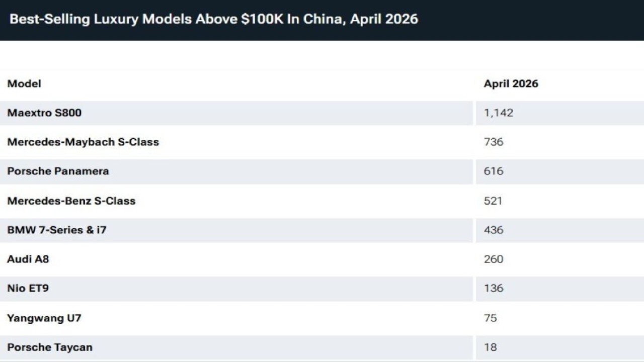Click the Nio ET9 model name
The width and height of the screenshot is (644, 362).
click(x=28, y=289)
